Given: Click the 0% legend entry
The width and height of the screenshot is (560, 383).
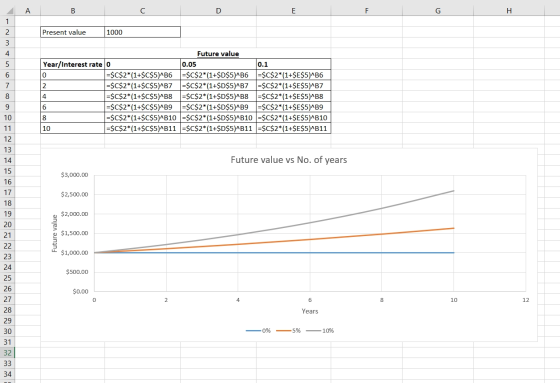Looking at the screenshot, I should [258, 330].
